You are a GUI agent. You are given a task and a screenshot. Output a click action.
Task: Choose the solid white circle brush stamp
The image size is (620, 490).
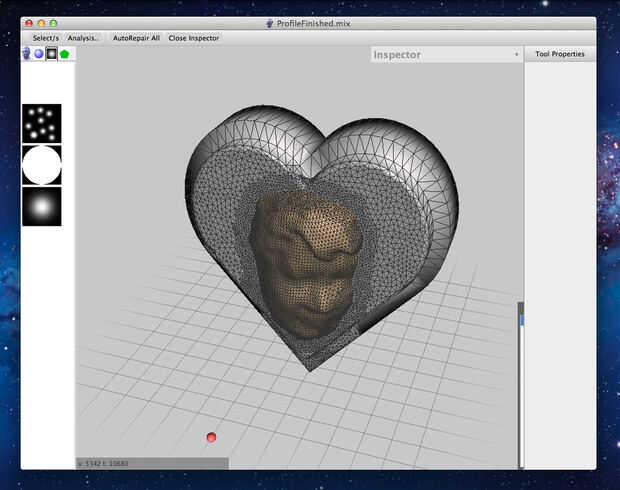point(42,165)
